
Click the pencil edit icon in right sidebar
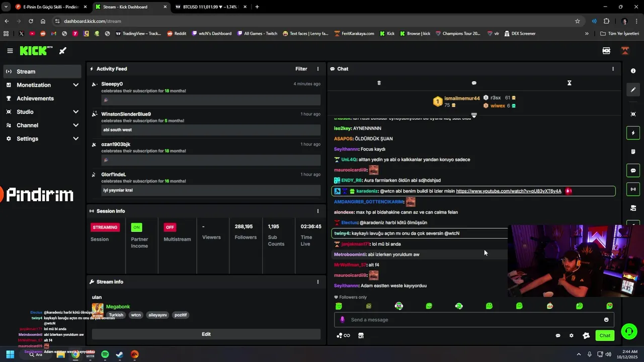coord(633,89)
